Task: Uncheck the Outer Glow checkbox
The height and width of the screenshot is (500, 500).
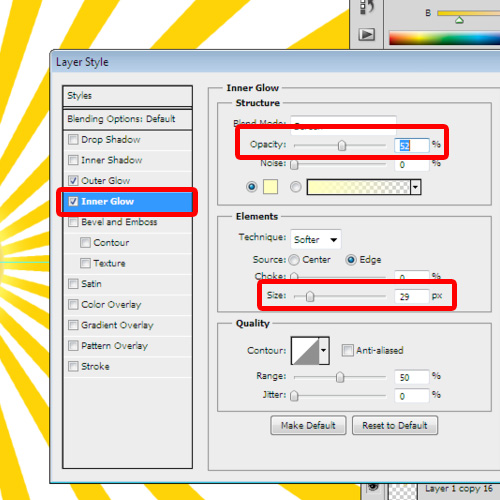Action: click(73, 181)
